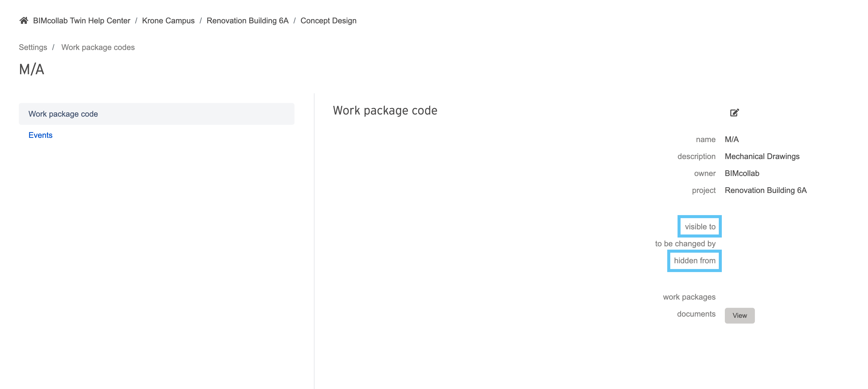This screenshot has height=389, width=868.
Task: Open Work package codes breadcrumb
Action: click(x=98, y=48)
